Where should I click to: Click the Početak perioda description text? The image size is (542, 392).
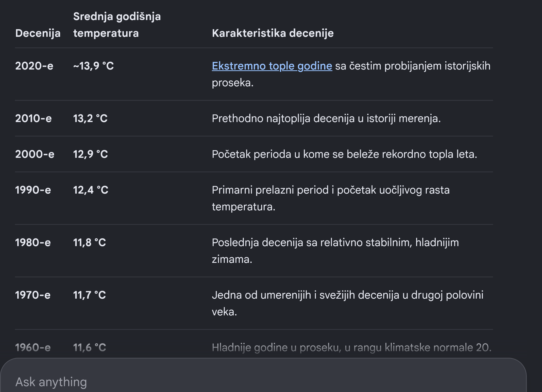tap(345, 154)
